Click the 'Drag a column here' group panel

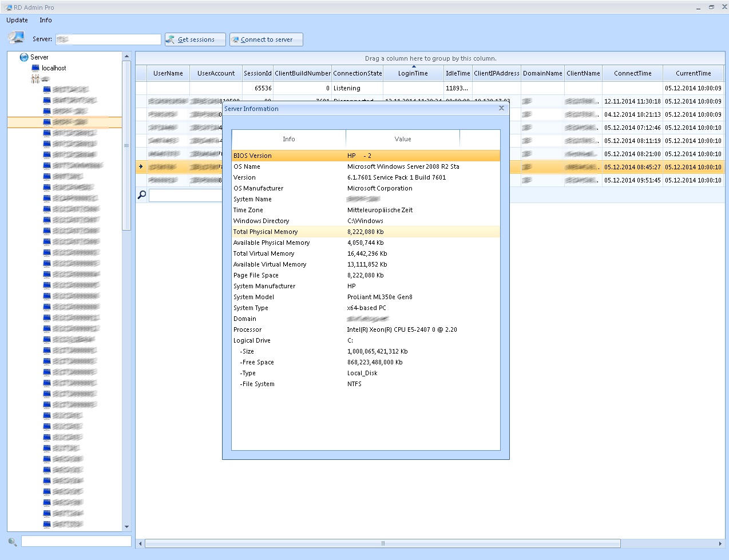click(430, 58)
